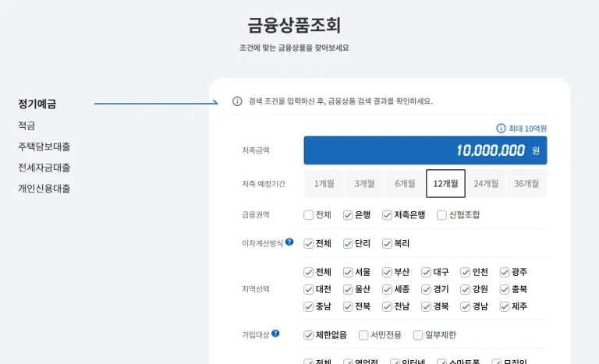Toggle the 서울 region checkbox
Viewport: 599px width, 364px height.
pos(349,273)
